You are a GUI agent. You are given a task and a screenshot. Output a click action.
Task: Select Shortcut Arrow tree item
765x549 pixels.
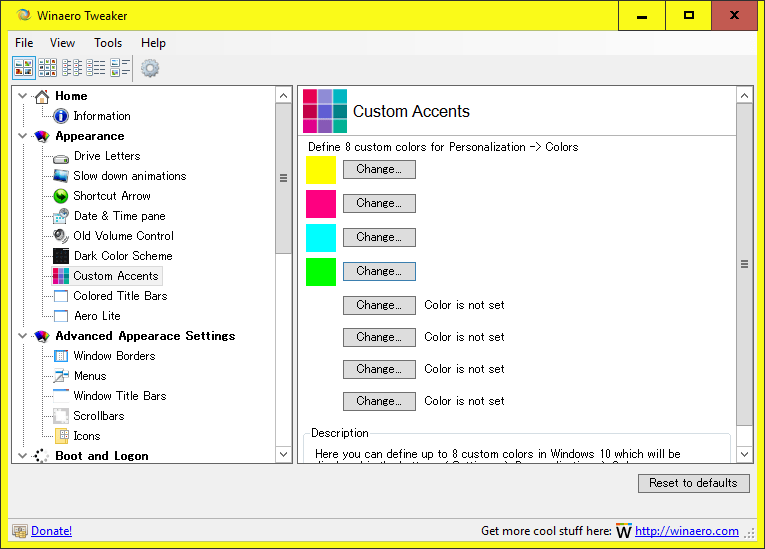click(112, 196)
